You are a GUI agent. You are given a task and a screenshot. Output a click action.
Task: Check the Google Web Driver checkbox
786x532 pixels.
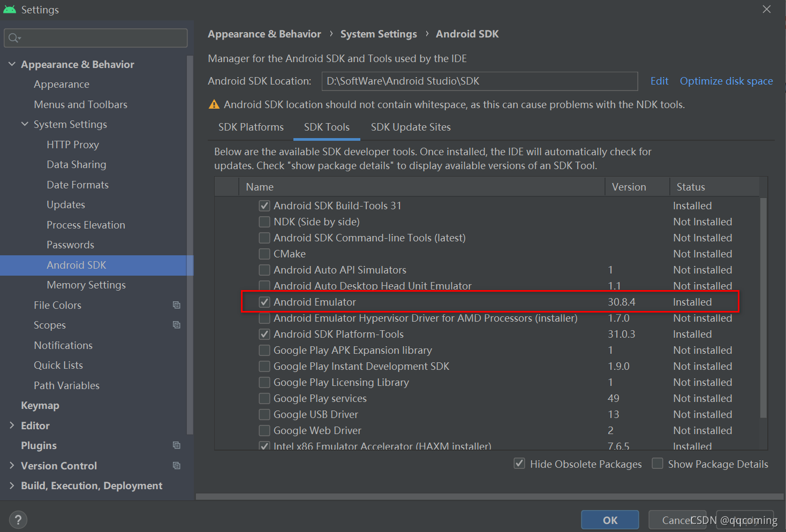pos(264,430)
